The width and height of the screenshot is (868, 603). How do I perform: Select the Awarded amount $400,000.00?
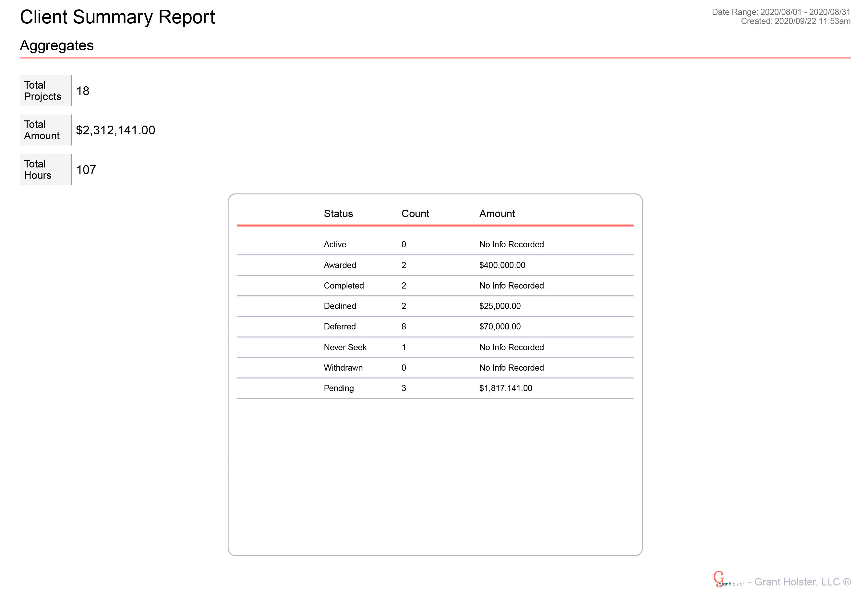pos(502,265)
